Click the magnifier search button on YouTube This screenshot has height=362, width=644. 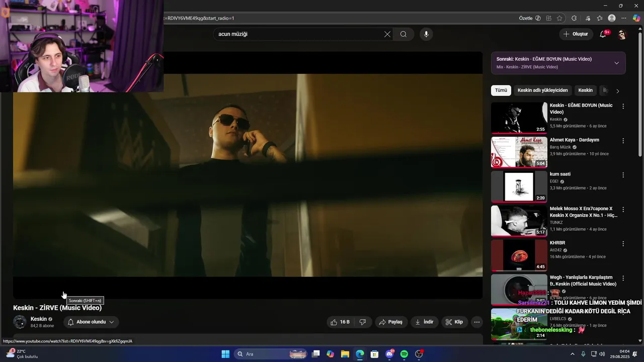[x=403, y=34]
